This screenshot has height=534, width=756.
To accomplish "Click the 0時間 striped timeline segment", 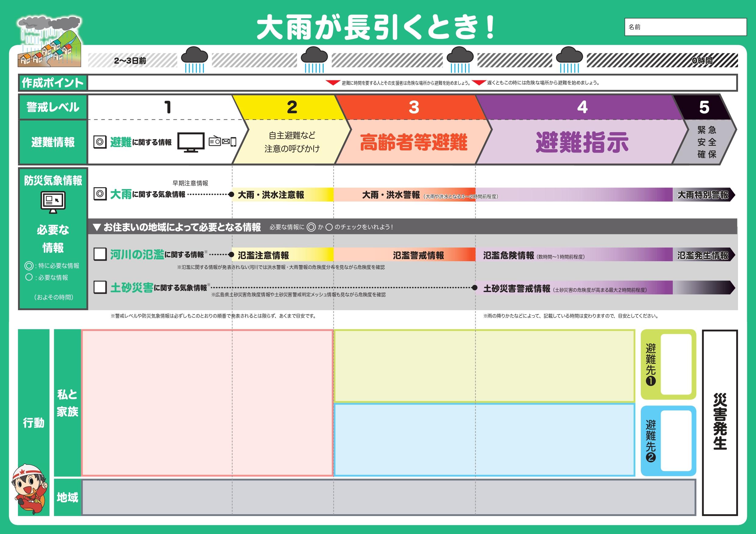I will click(x=662, y=61).
